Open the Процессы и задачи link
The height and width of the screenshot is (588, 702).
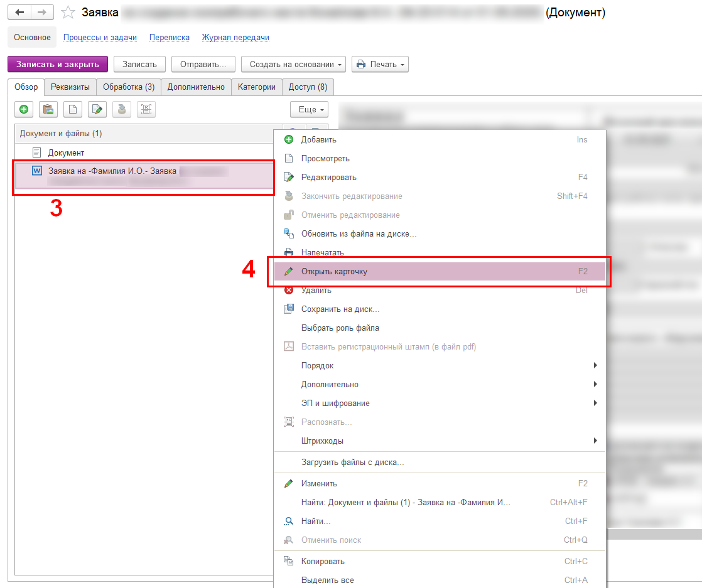pos(100,38)
